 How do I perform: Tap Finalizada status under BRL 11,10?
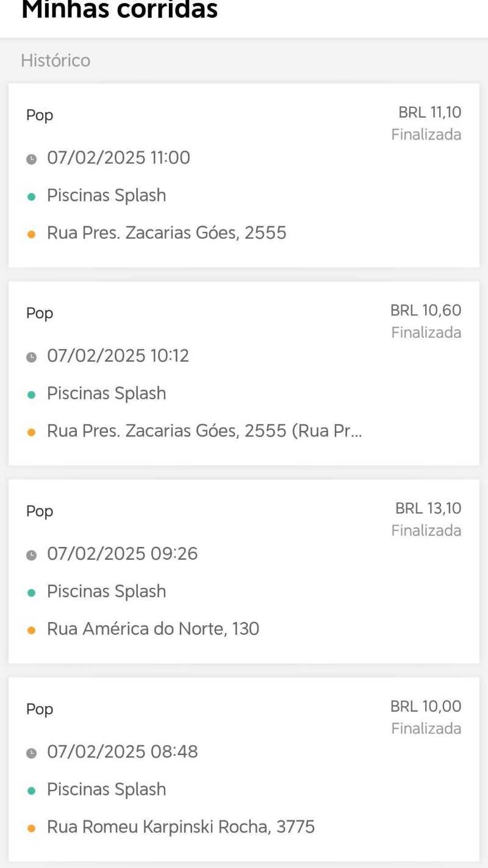coord(426,134)
